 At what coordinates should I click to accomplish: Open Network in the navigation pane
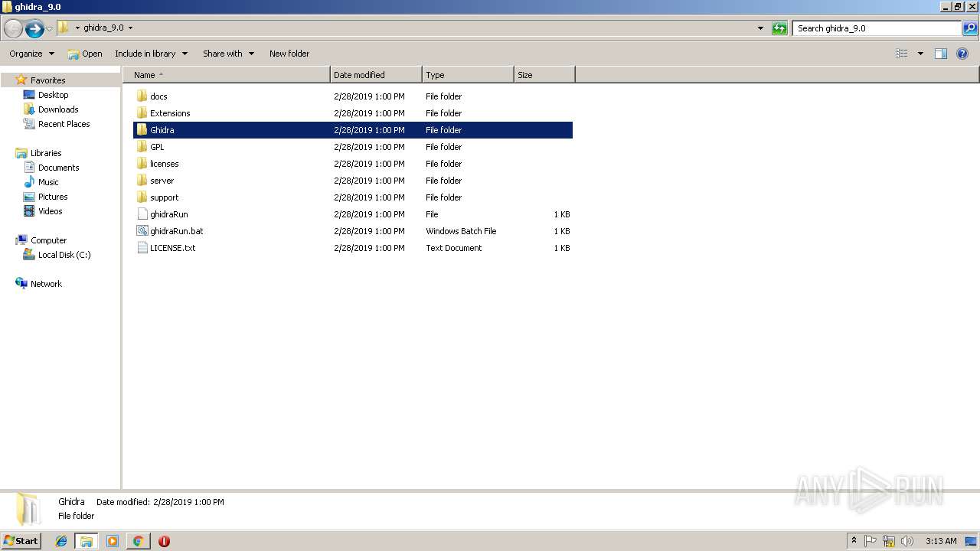46,284
